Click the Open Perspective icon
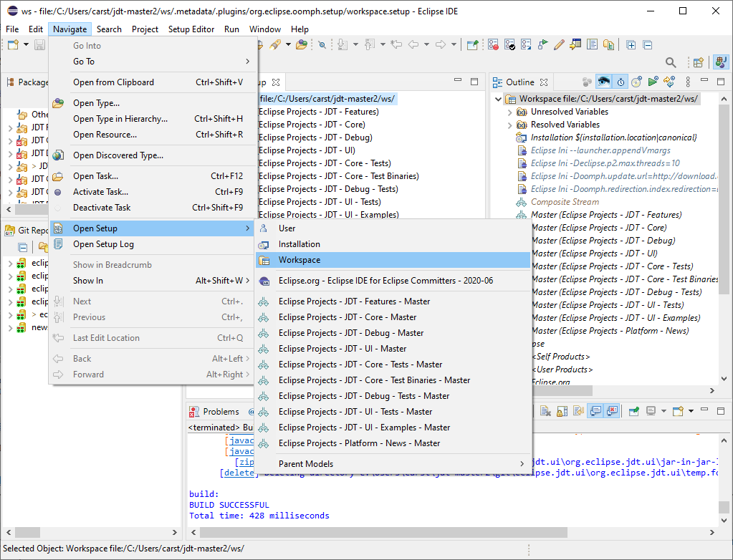 pos(699,62)
